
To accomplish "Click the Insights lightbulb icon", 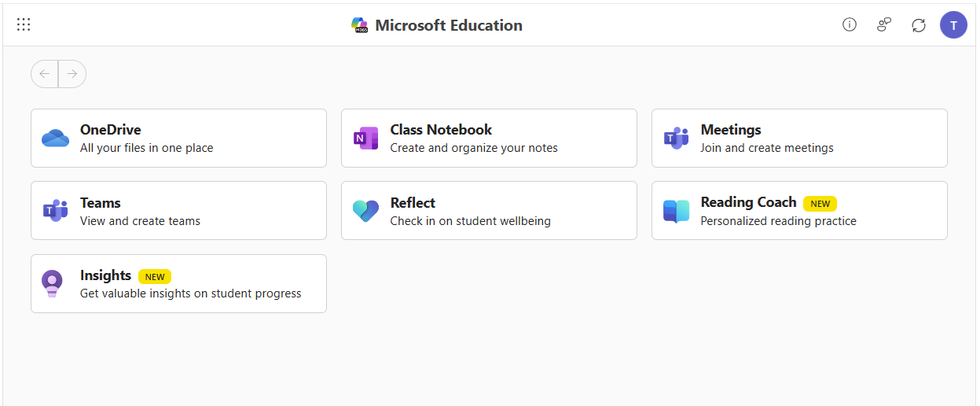I will pos(53,284).
